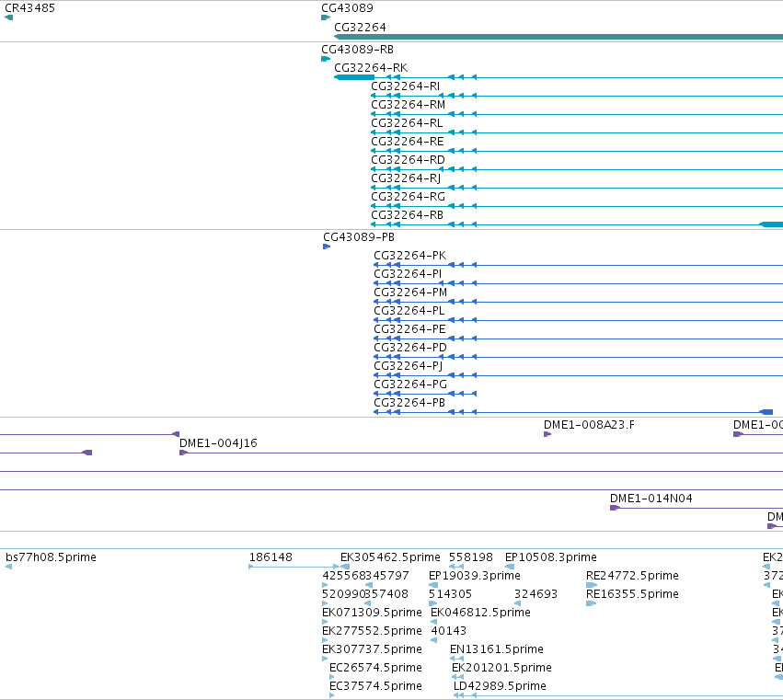The image size is (783, 700).
Task: Select protein CG32264-PG
Action: point(410,384)
